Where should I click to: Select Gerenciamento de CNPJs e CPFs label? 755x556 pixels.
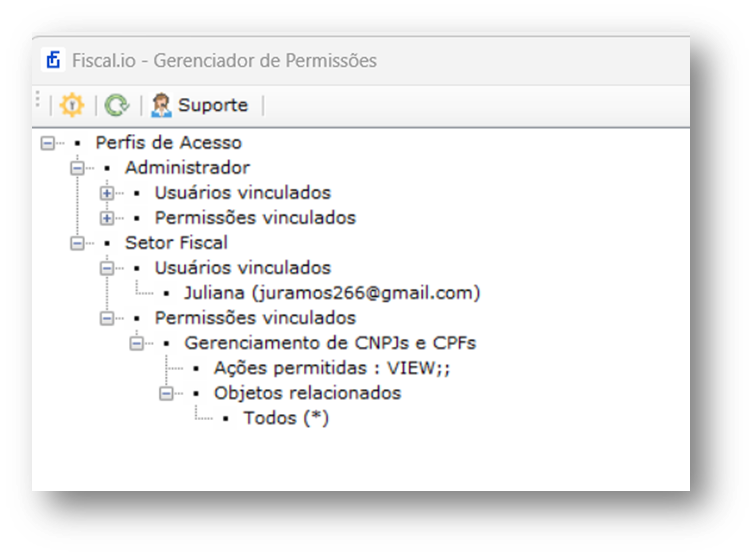(330, 343)
